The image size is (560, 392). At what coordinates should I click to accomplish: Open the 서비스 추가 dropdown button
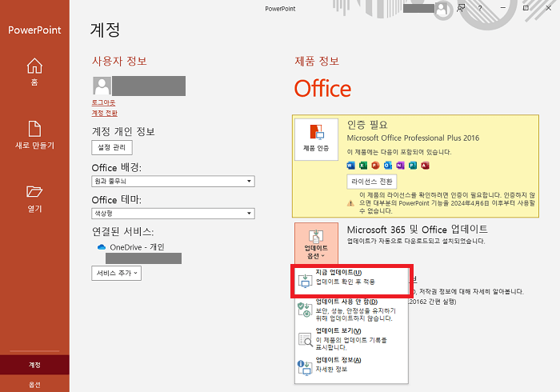(117, 273)
